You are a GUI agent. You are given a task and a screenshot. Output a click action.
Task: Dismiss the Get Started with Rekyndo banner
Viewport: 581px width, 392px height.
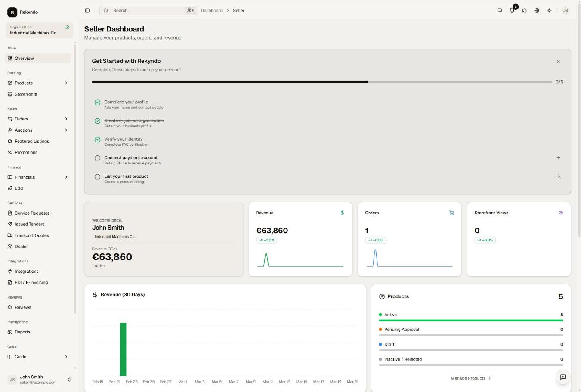coord(558,62)
